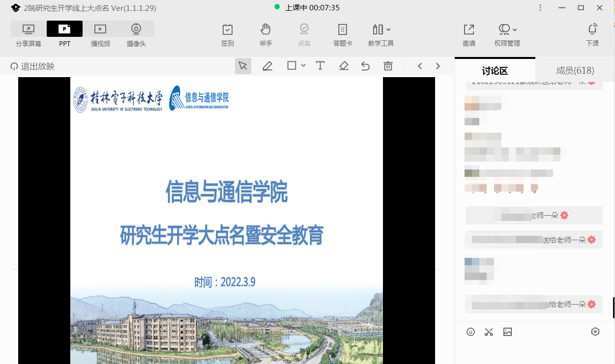Switch to 分享屏幕 screen sharing mode
Viewport: 615px width, 364px height.
pos(29,29)
